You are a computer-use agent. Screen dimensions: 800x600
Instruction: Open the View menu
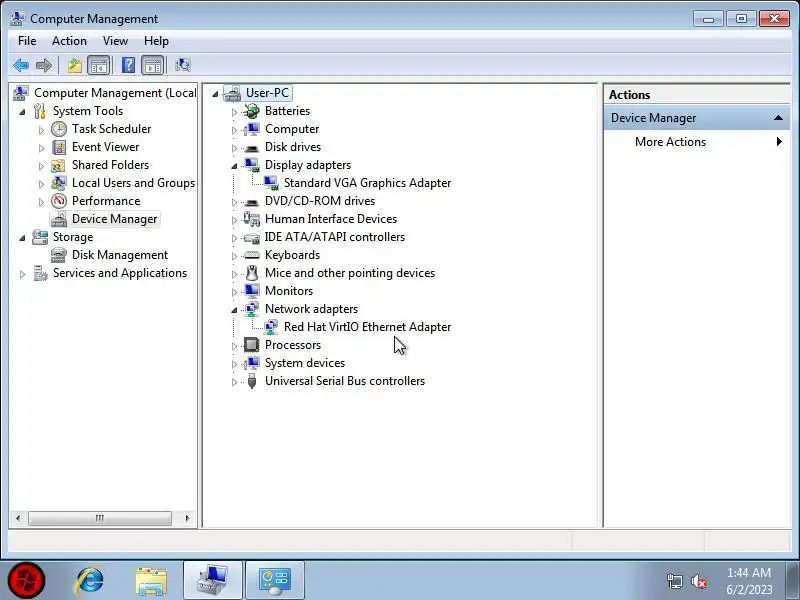click(x=115, y=41)
